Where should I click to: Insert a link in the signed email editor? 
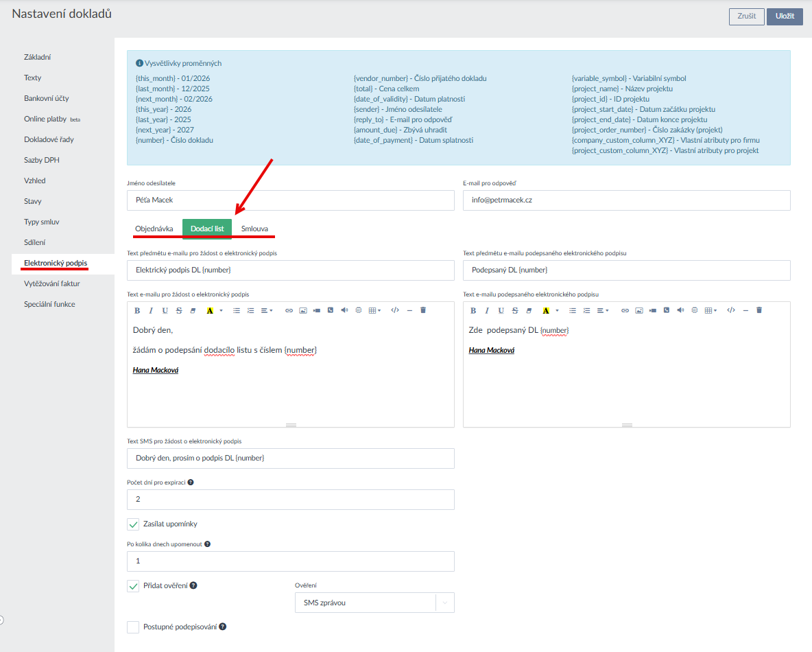click(x=625, y=310)
